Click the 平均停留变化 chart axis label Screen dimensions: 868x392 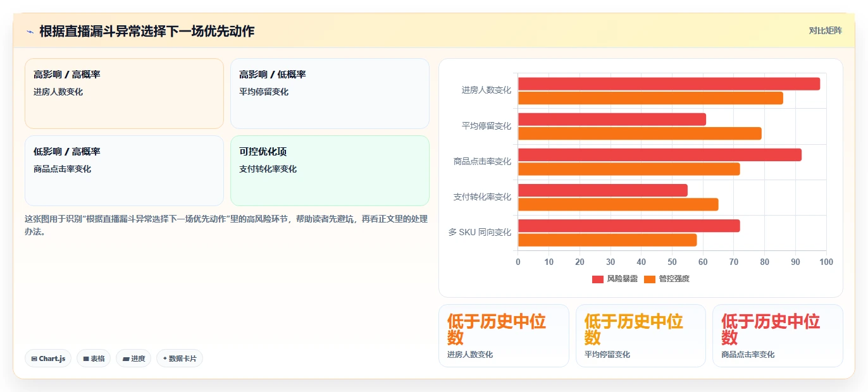486,126
